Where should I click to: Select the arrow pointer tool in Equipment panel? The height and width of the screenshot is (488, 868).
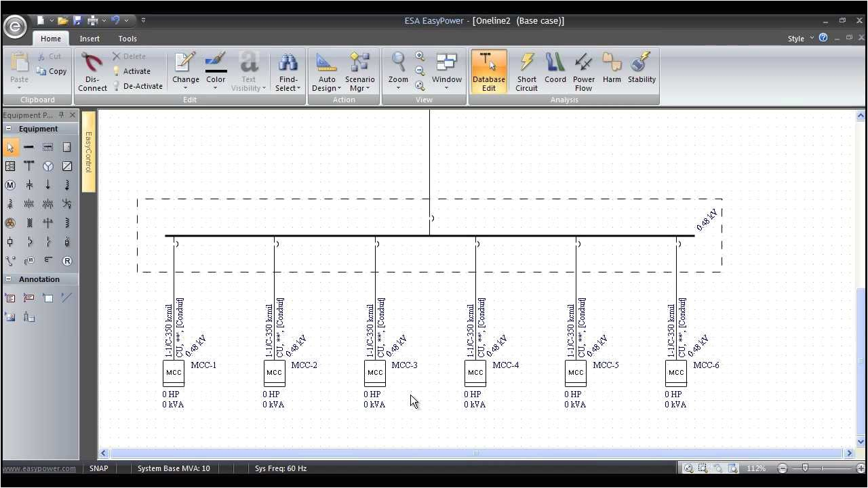point(9,146)
